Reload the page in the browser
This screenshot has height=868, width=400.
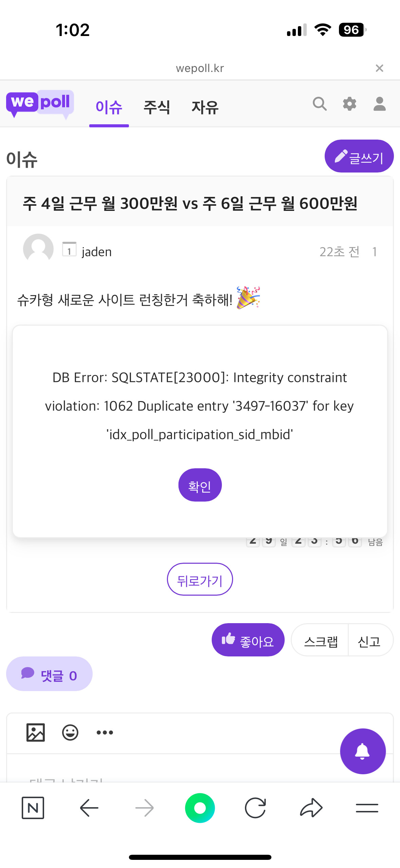tap(255, 808)
